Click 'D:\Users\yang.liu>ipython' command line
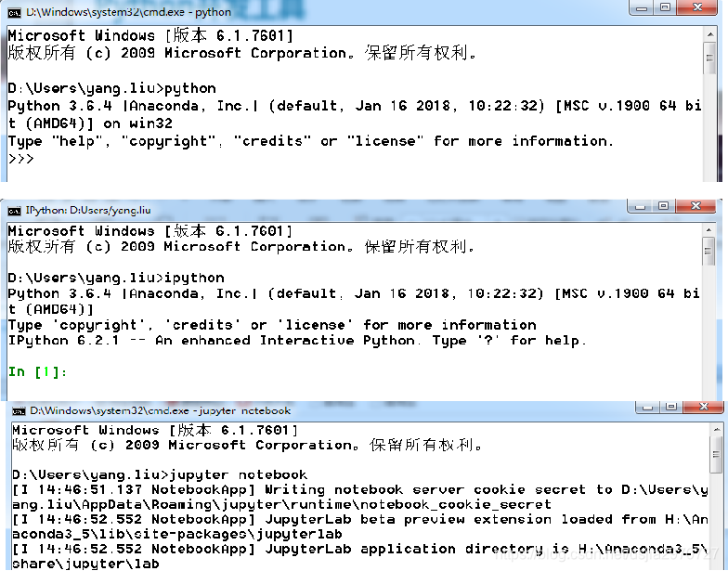This screenshot has height=571, width=728. 116,278
